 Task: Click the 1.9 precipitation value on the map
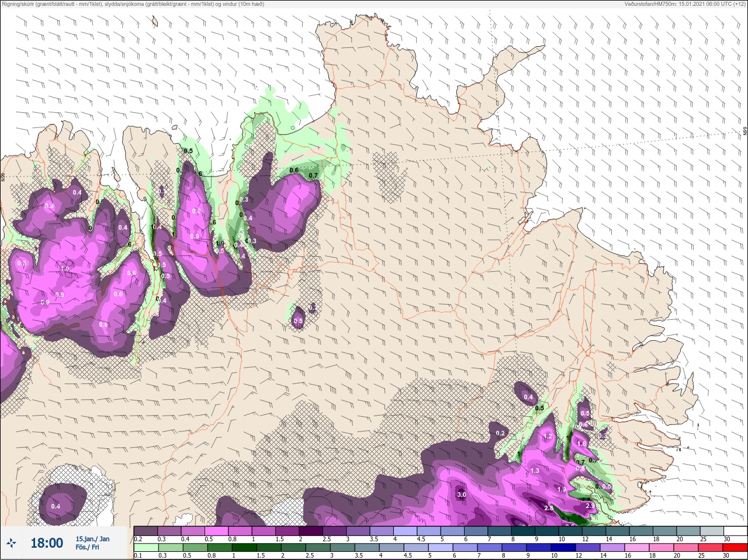point(562,489)
